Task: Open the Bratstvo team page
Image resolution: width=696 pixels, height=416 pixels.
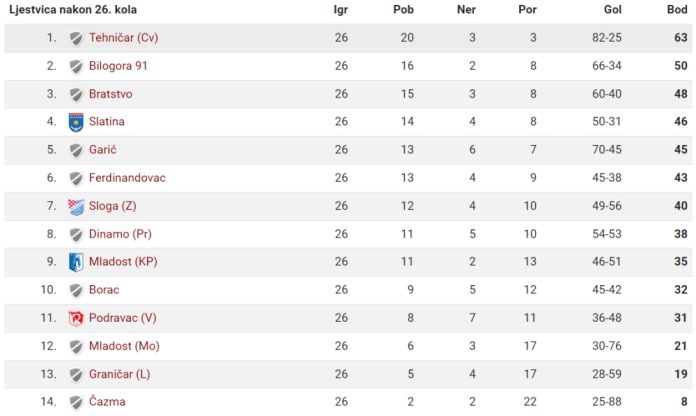Action: pos(111,94)
